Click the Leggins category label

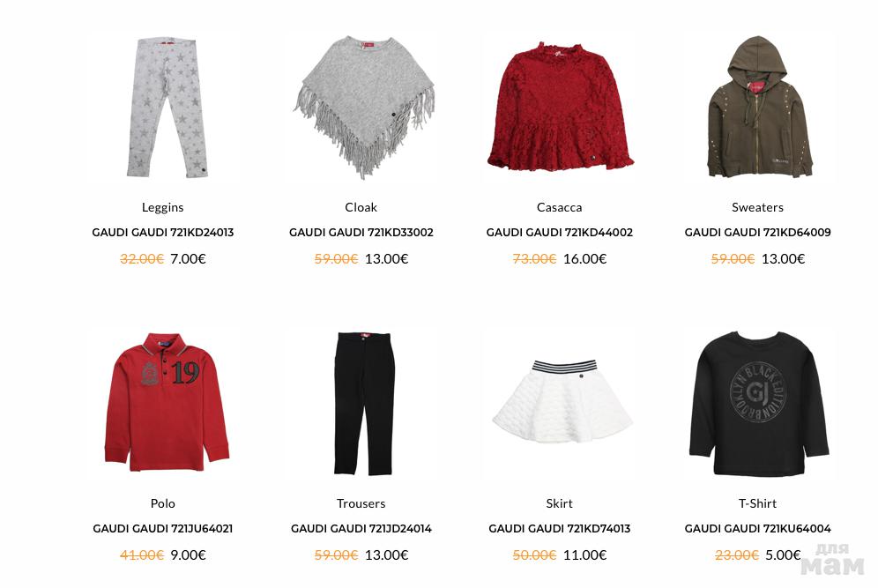point(163,208)
